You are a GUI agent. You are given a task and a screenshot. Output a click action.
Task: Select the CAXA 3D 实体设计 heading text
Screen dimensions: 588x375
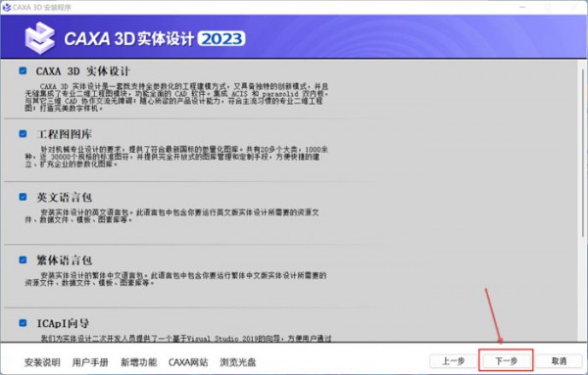click(83, 70)
